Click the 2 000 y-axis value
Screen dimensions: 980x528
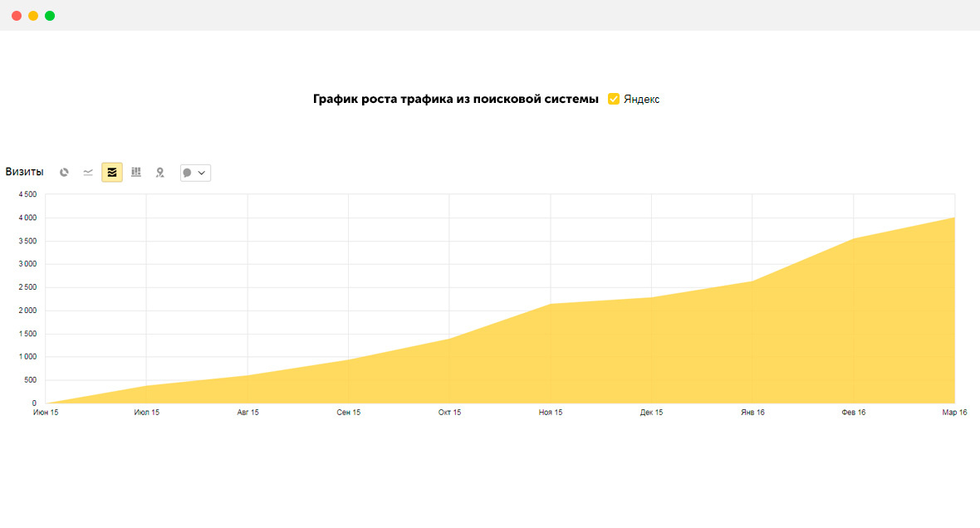(x=27, y=310)
